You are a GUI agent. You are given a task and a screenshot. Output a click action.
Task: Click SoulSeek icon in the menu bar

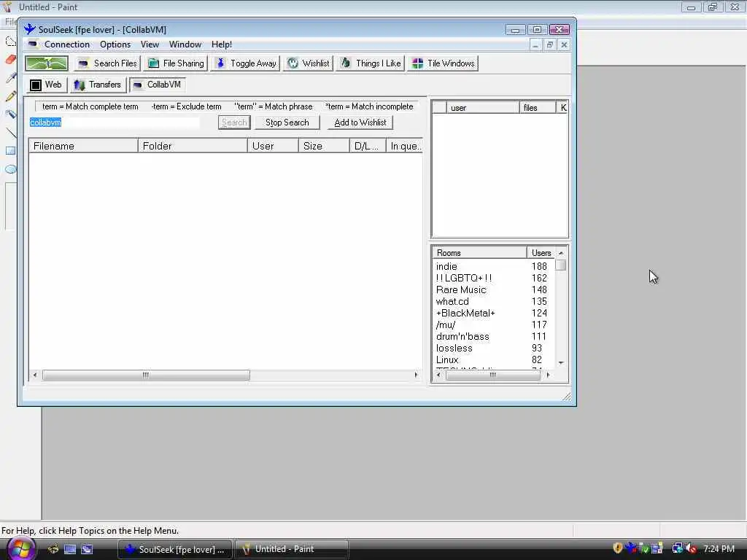coord(32,44)
